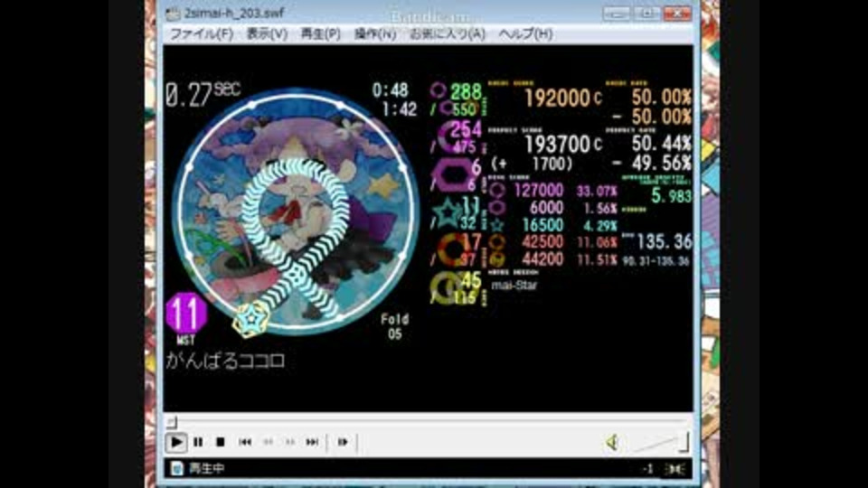The image size is (868, 488).
Task: Stop playback with the stop button
Action: [x=220, y=442]
